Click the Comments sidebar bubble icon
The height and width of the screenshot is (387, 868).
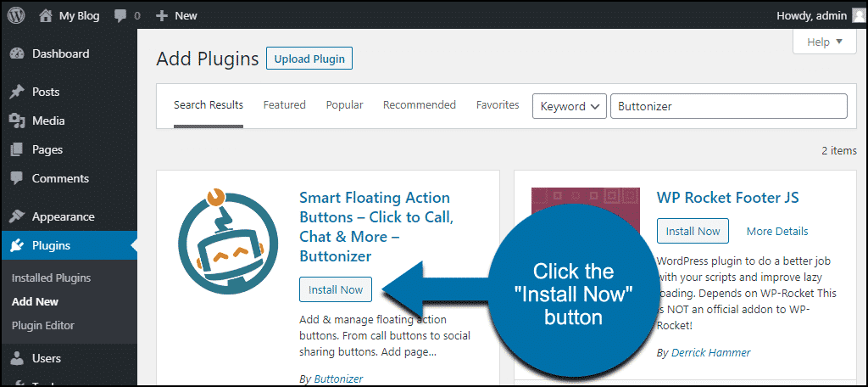pyautogui.click(x=17, y=178)
